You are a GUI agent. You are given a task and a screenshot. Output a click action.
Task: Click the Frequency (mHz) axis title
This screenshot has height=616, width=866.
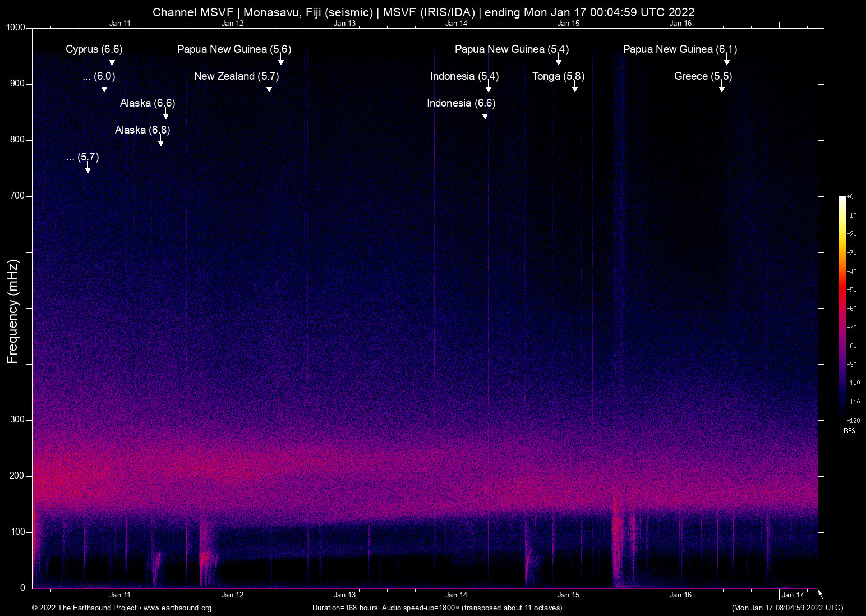12,311
